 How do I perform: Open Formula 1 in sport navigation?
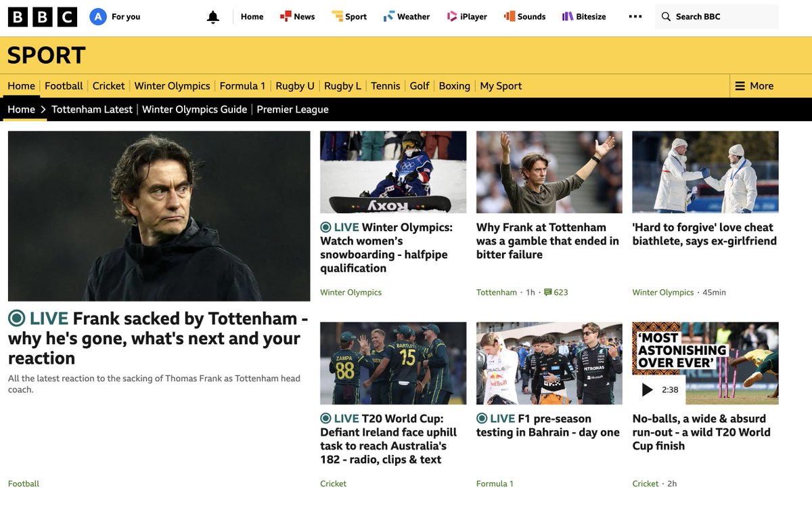pyautogui.click(x=242, y=86)
